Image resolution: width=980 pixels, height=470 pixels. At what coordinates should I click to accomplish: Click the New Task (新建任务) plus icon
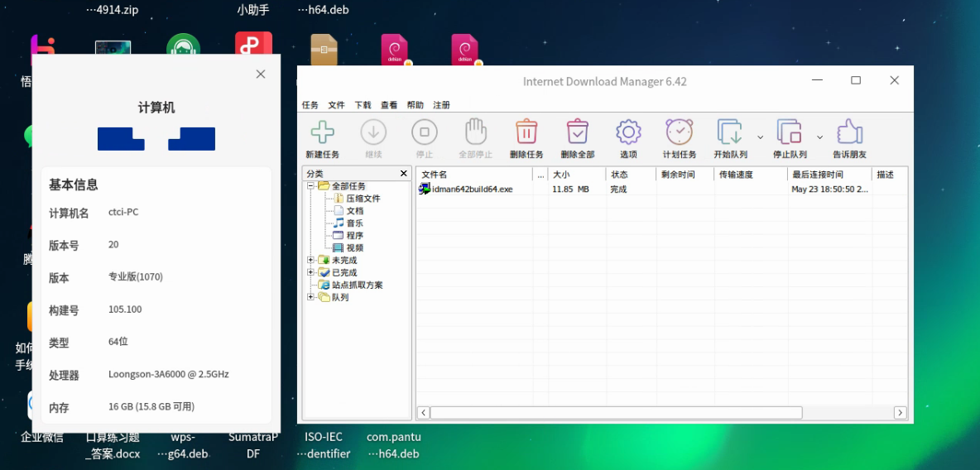323,132
